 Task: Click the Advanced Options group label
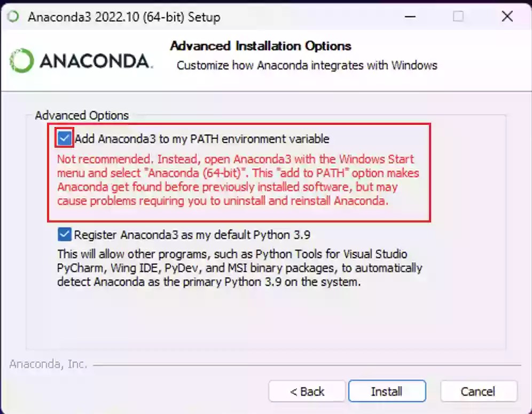[x=81, y=115]
